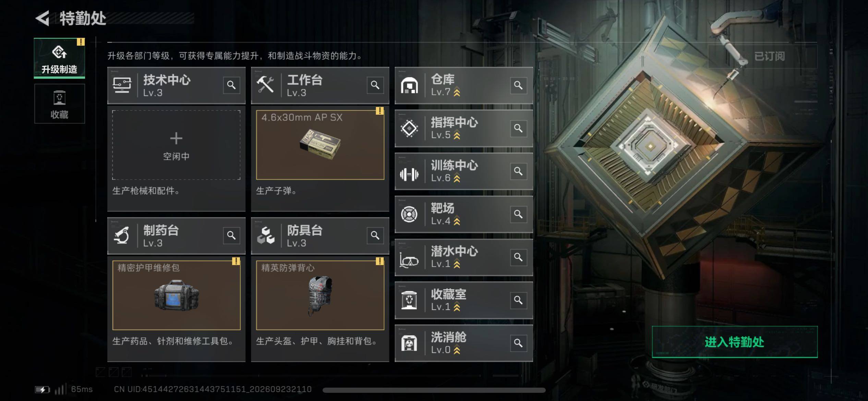The image size is (868, 401).
Task: Open 制药台 magnifier icon
Action: (x=231, y=235)
